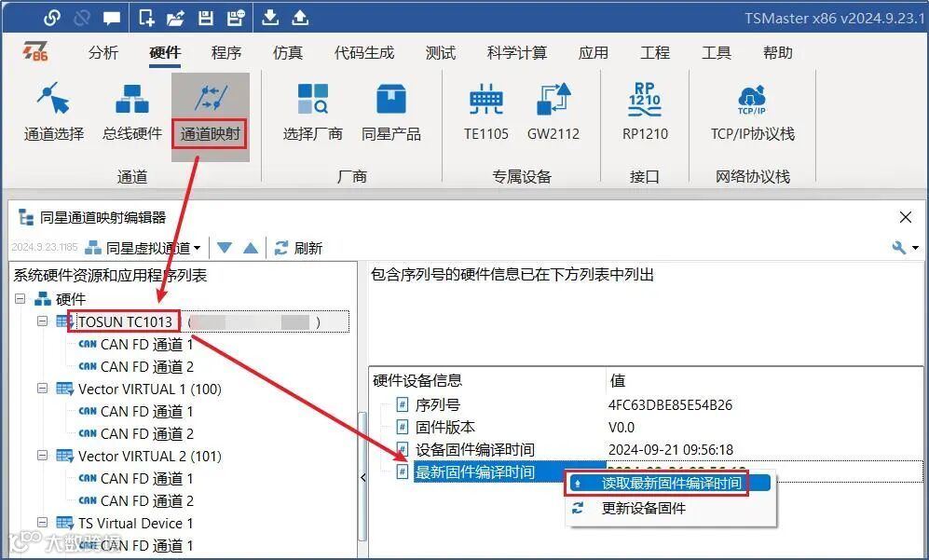Select the TOSUN TC1013 device row
This screenshot has width=929, height=560.
201,321
